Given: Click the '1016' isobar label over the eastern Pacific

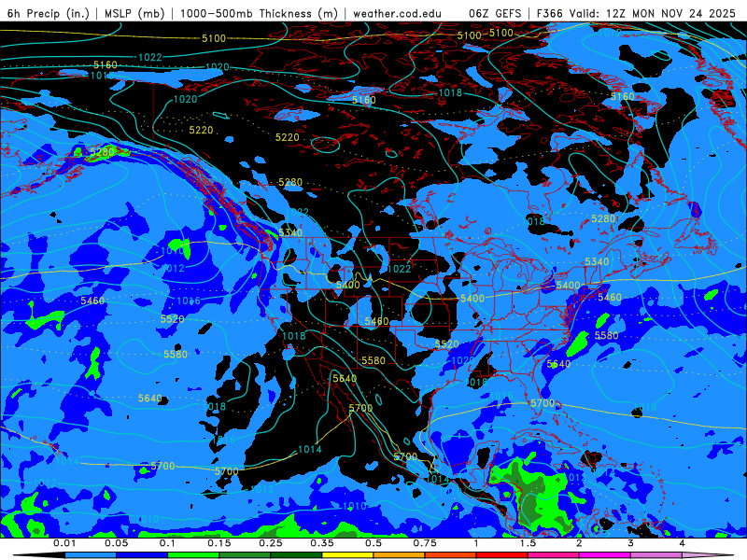Looking at the screenshot, I should tap(189, 301).
